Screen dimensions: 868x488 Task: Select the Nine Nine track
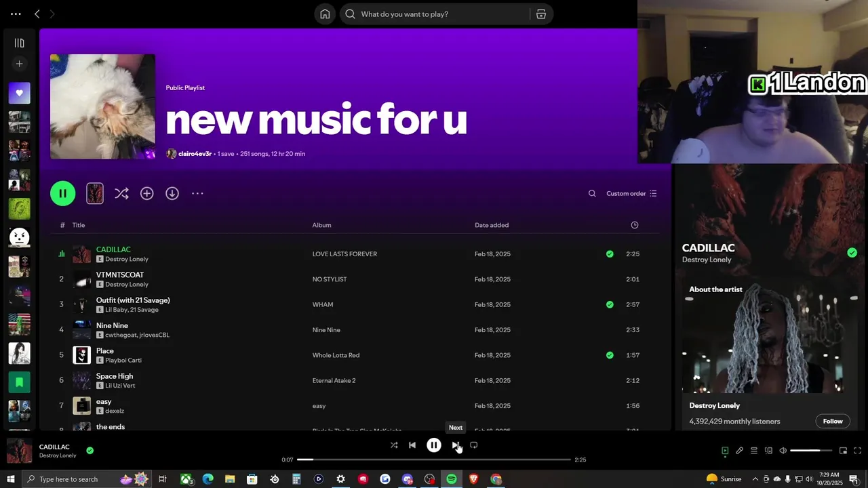pyautogui.click(x=112, y=325)
